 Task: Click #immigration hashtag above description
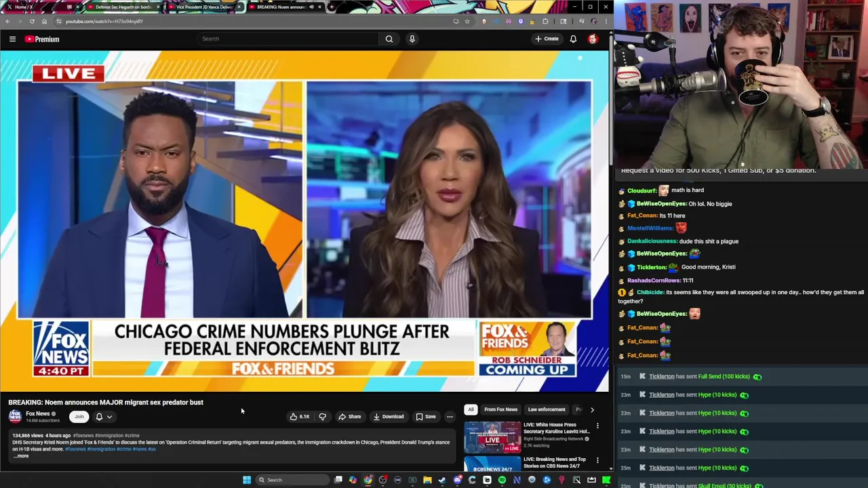[109, 436]
